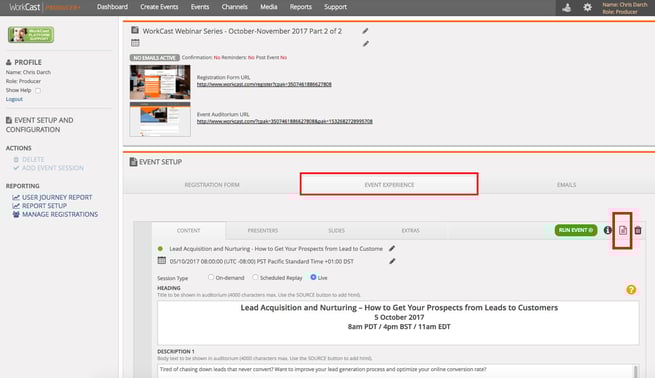Toggle the Show Help checkbox
655x378 pixels.
point(38,90)
